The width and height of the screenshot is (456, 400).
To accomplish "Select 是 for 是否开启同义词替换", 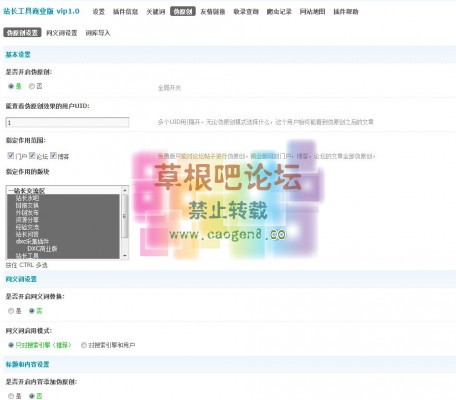I will [x=11, y=311].
